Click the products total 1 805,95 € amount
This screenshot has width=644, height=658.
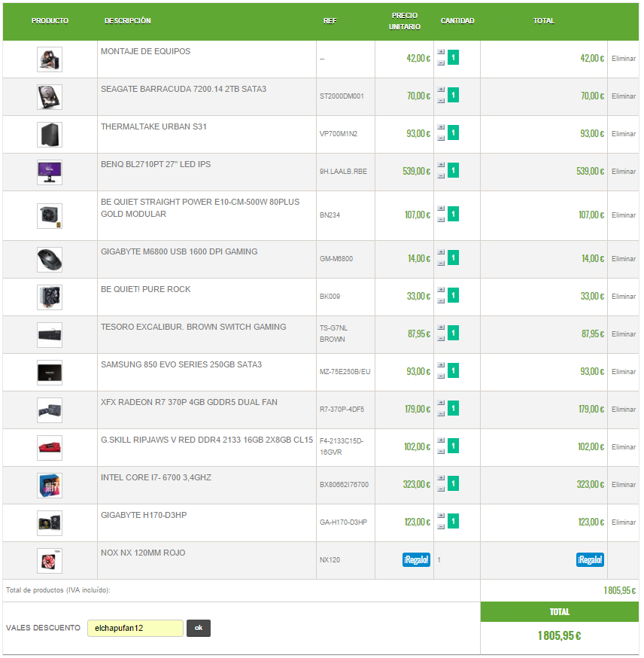[620, 590]
